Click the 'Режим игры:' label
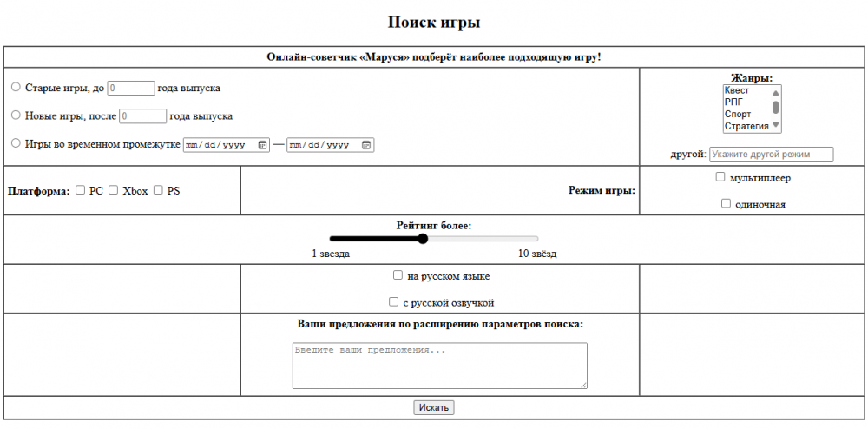 pyautogui.click(x=602, y=190)
